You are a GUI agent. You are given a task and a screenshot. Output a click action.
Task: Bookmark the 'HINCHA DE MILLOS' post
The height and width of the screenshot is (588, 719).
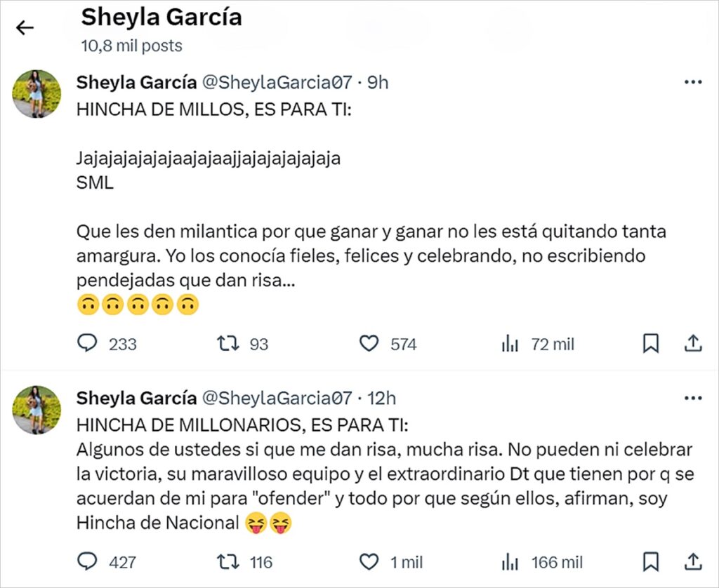click(x=650, y=344)
